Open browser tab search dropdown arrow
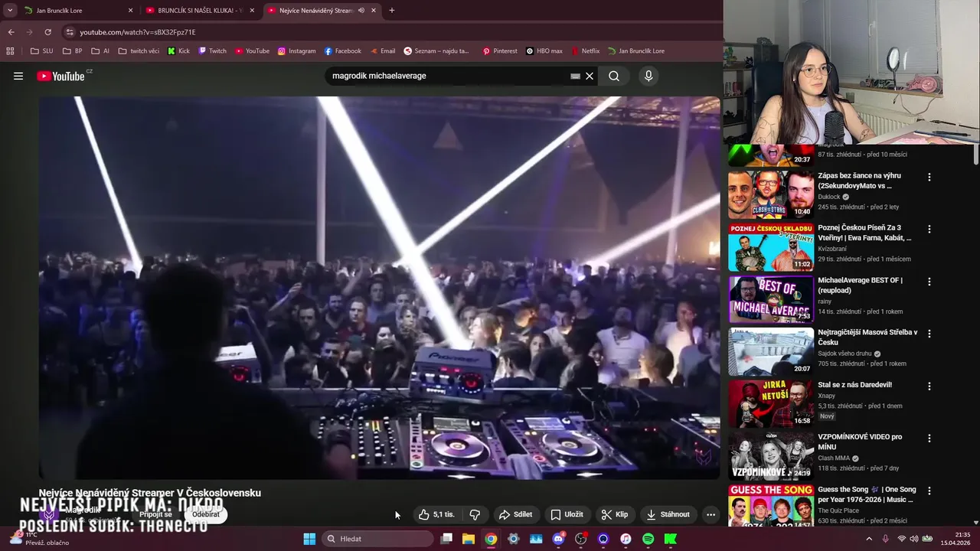 pos(10,11)
